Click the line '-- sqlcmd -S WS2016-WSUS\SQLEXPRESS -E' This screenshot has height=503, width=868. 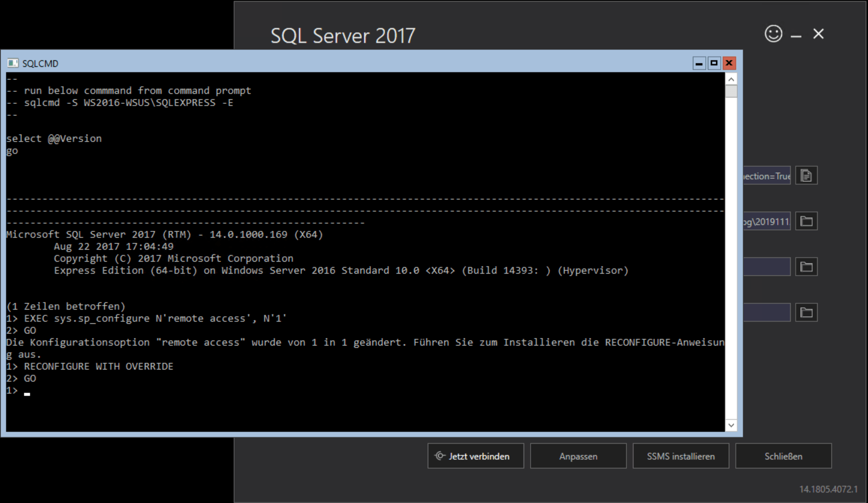[120, 103]
